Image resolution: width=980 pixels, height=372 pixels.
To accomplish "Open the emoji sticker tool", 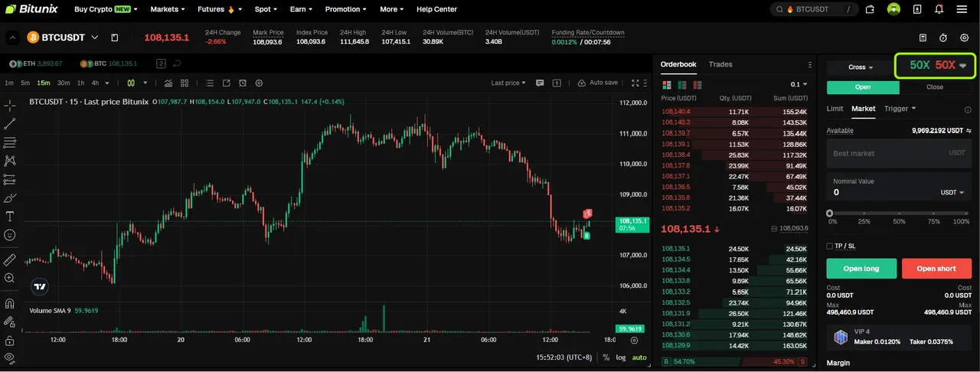I will point(10,236).
